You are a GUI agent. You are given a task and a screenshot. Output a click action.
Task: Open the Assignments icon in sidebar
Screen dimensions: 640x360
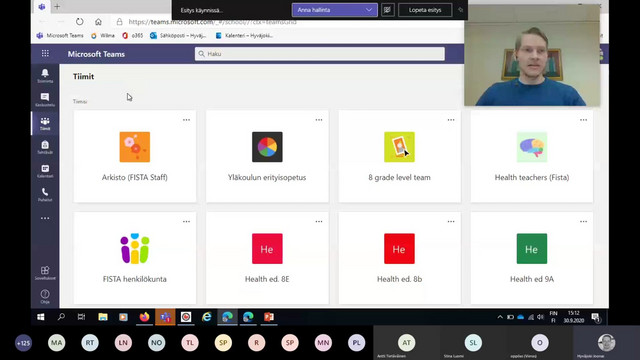pos(45,147)
